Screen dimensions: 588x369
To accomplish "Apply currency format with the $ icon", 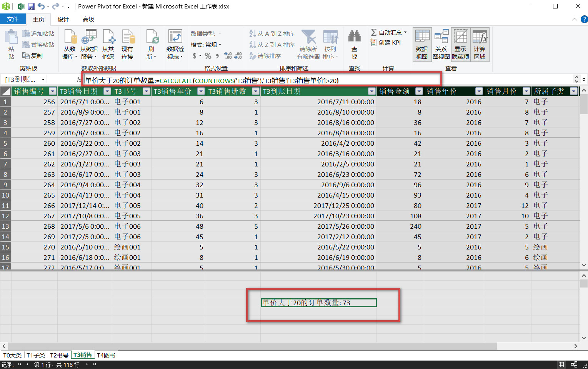I will [195, 56].
